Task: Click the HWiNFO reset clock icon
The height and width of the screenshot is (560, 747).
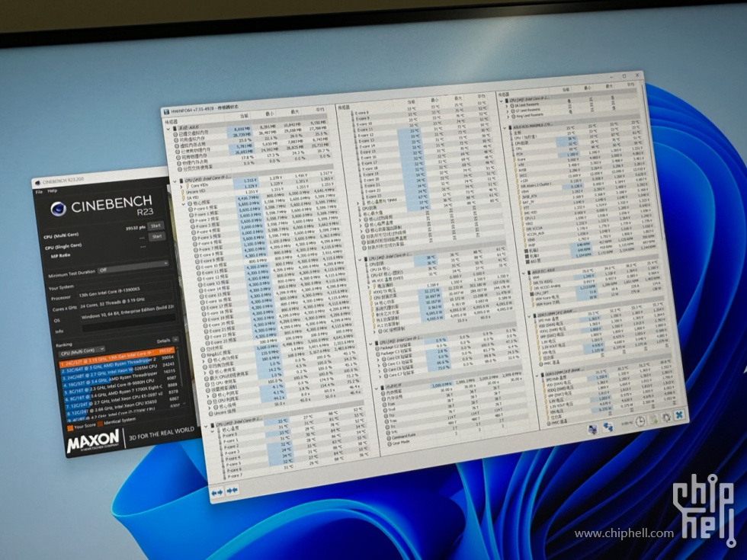Action: 640,421
